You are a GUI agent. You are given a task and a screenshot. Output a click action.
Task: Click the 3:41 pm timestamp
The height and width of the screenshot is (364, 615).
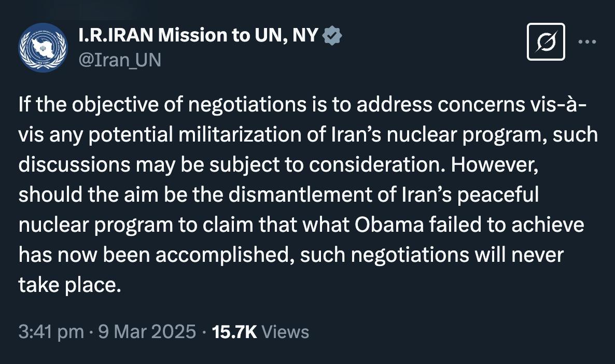(x=51, y=331)
